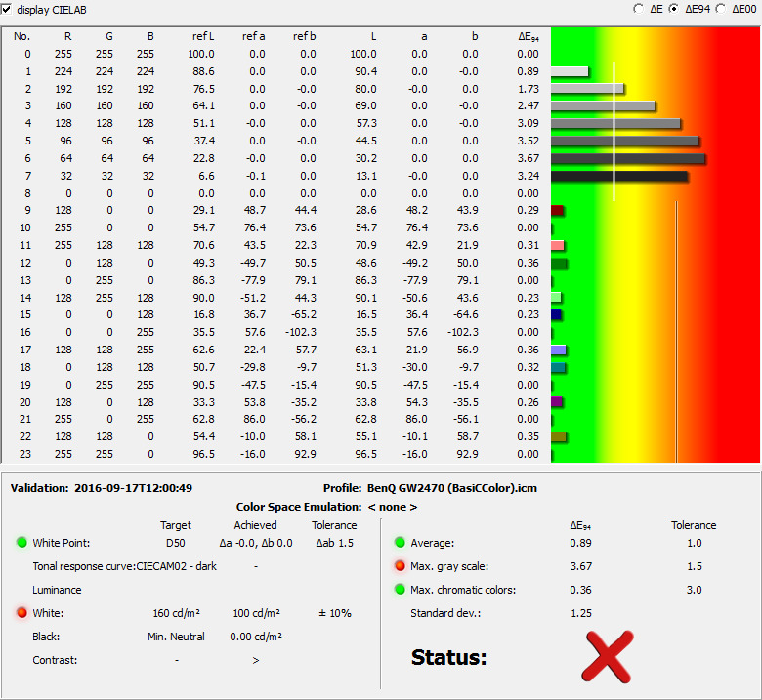Click the a value 76.4 in row 10
This screenshot has width=762, height=700.
[417, 227]
